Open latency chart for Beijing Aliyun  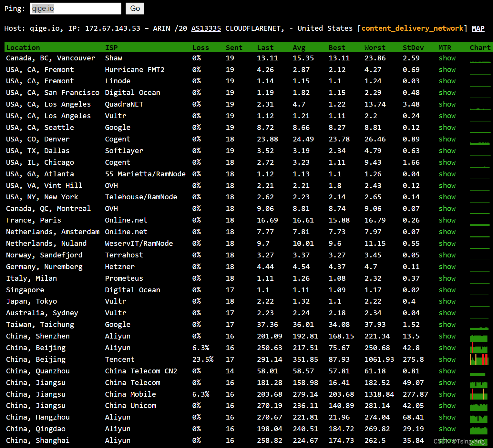tap(479, 348)
